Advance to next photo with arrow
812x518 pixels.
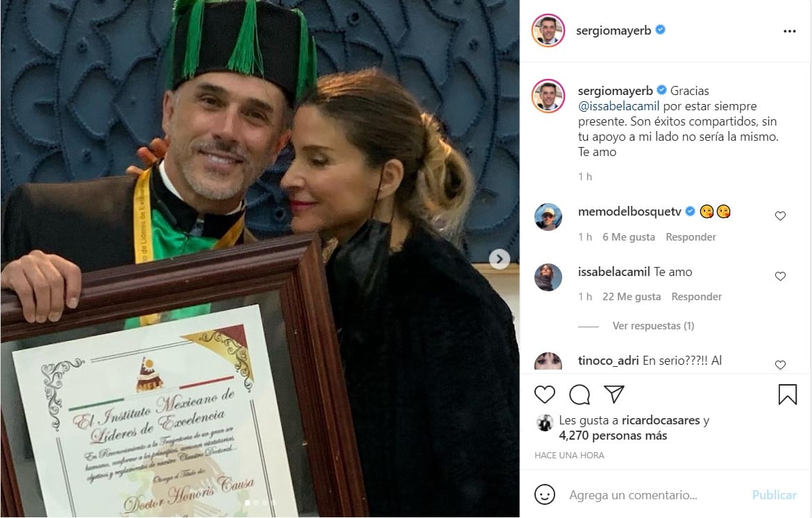[499, 259]
